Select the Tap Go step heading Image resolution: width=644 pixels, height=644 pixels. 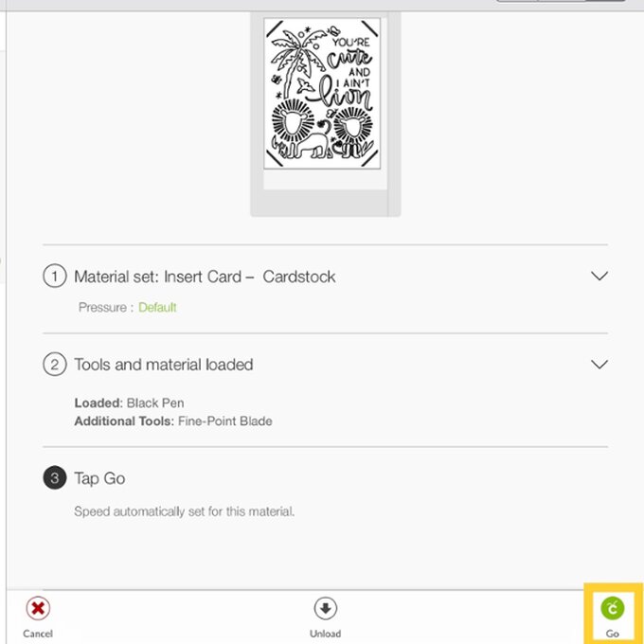click(x=99, y=478)
